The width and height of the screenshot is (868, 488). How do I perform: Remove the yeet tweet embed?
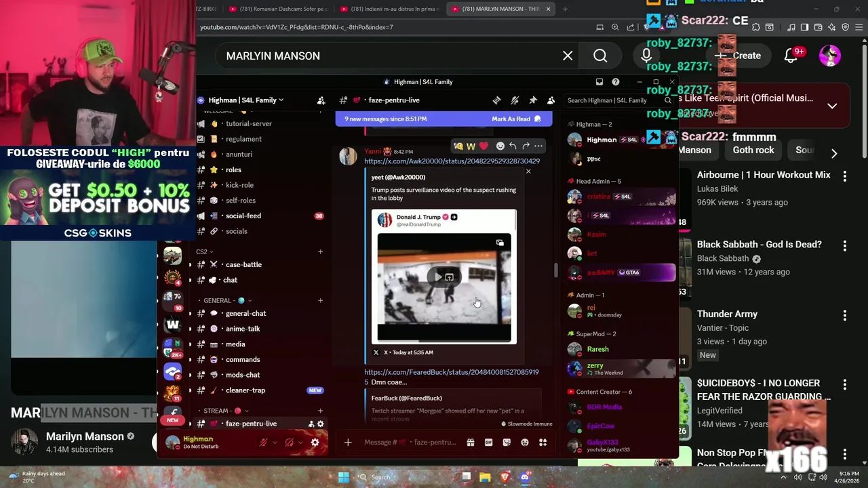tap(528, 171)
